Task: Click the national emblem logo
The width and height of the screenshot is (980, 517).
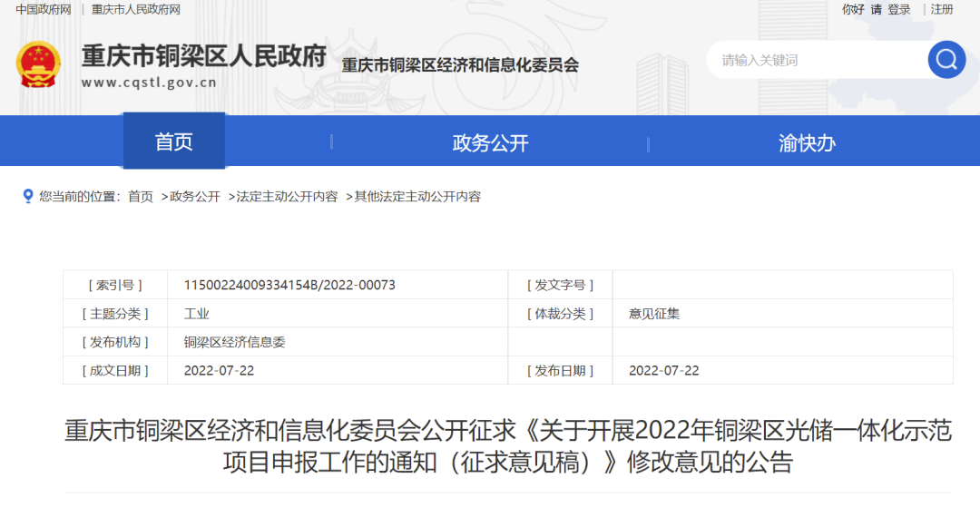Action: (x=38, y=64)
